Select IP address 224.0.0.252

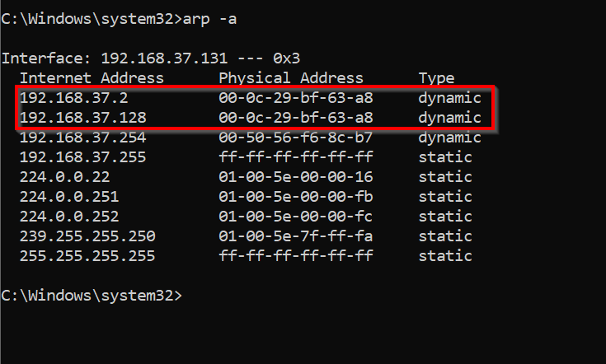(x=69, y=216)
